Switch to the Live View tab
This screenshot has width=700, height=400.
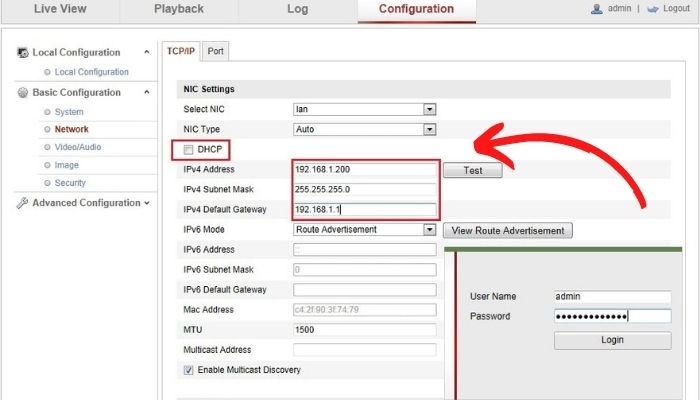click(x=60, y=9)
